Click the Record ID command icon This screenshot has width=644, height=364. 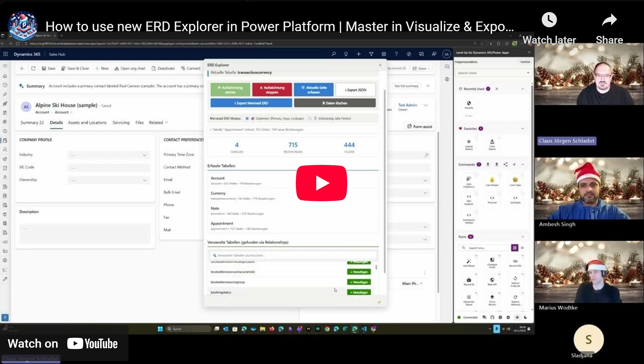coord(469,280)
